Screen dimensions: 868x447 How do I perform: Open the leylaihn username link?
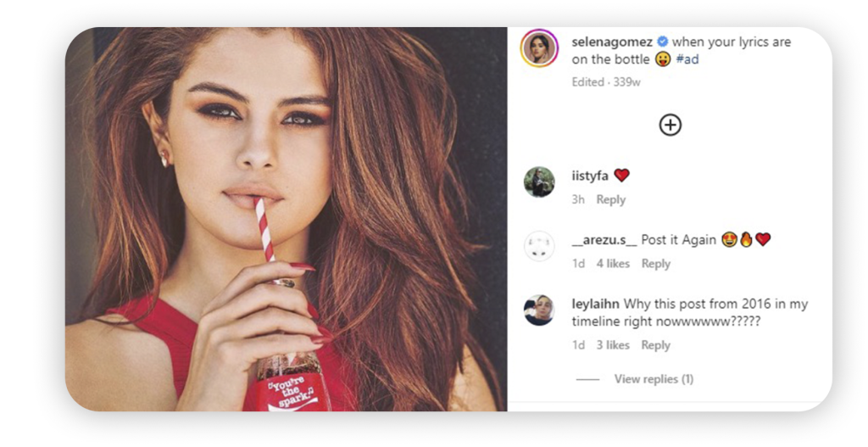[595, 305]
